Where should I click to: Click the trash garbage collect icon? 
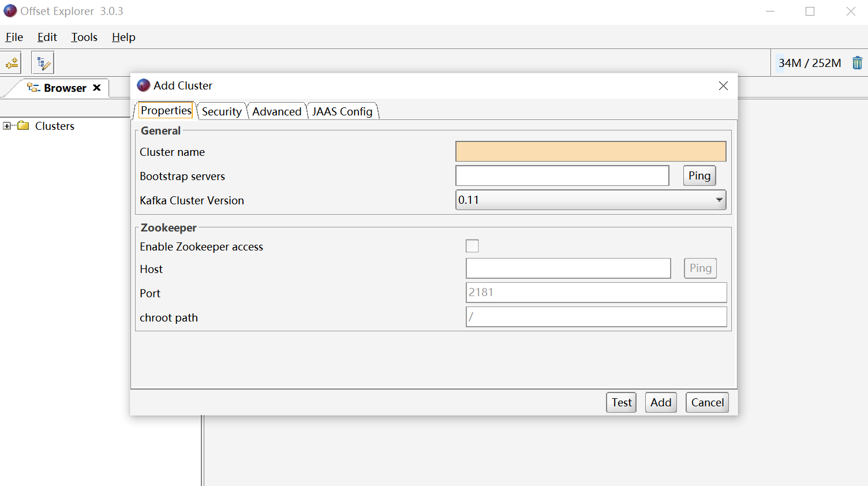point(857,63)
